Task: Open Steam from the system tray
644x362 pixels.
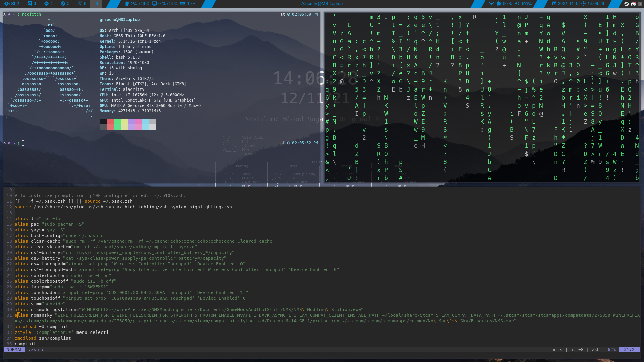Action: pyautogui.click(x=626, y=4)
